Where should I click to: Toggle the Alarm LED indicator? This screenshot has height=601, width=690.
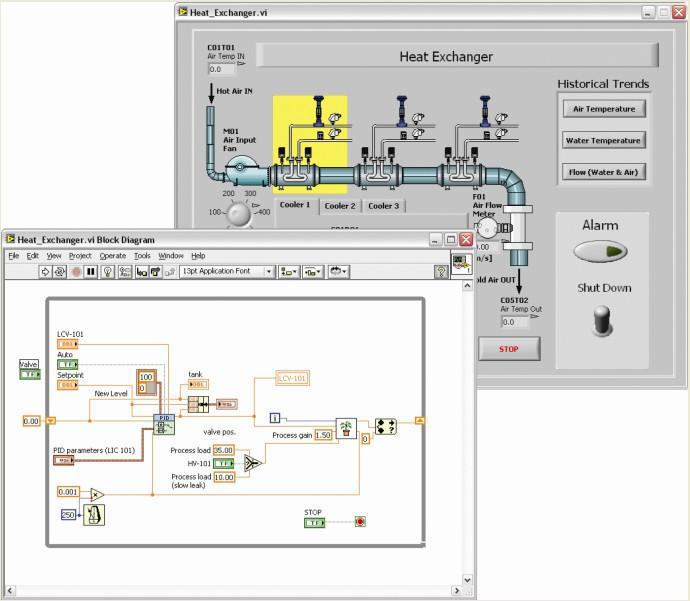[600, 252]
